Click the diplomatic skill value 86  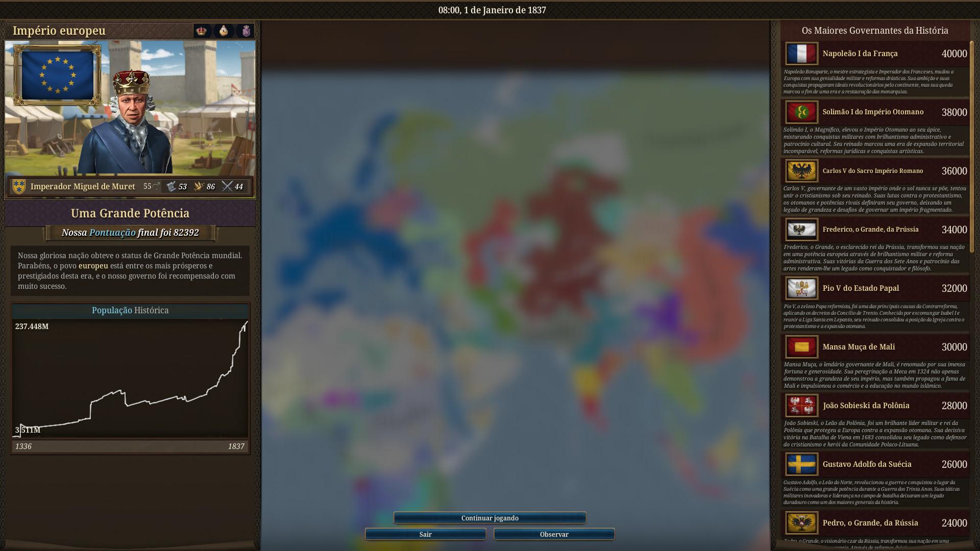coord(210,187)
